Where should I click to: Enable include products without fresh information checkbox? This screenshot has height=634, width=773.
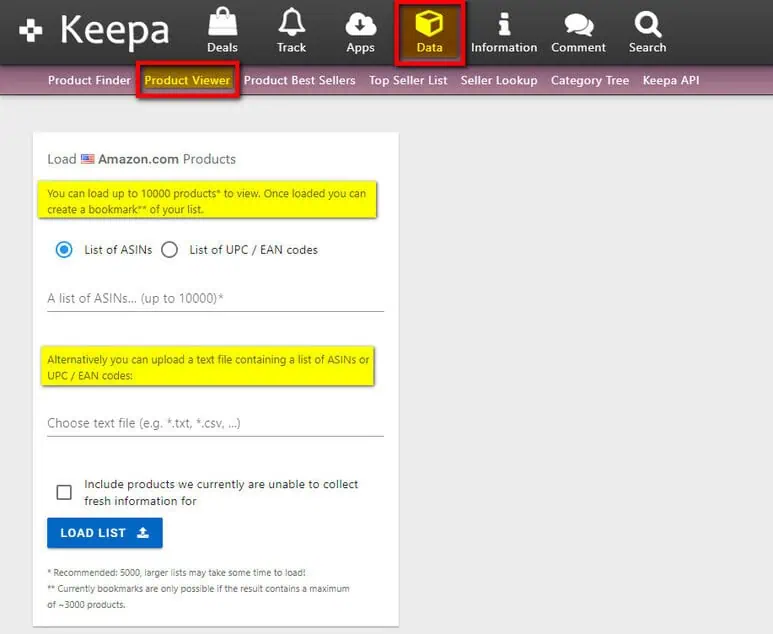64,492
